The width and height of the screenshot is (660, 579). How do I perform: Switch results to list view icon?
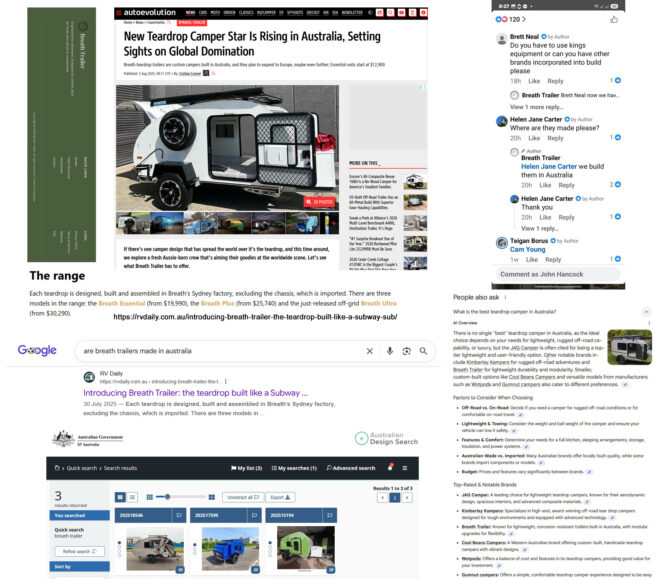coord(132,497)
